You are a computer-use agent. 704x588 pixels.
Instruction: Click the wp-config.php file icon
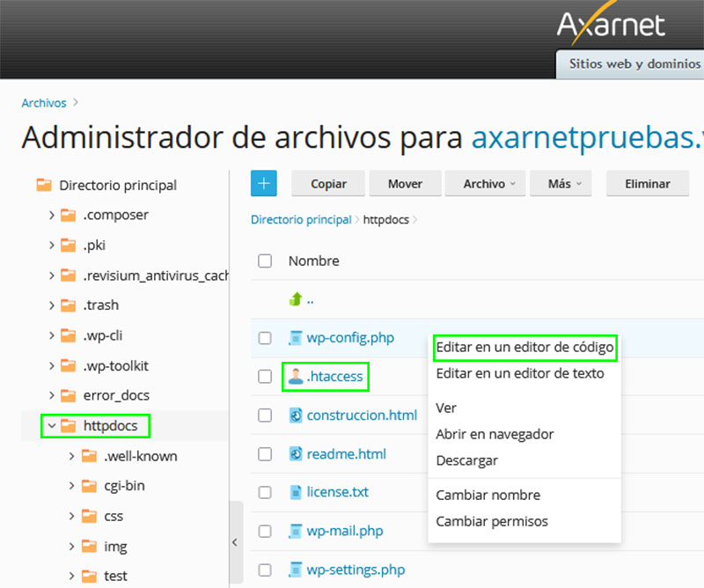click(296, 338)
